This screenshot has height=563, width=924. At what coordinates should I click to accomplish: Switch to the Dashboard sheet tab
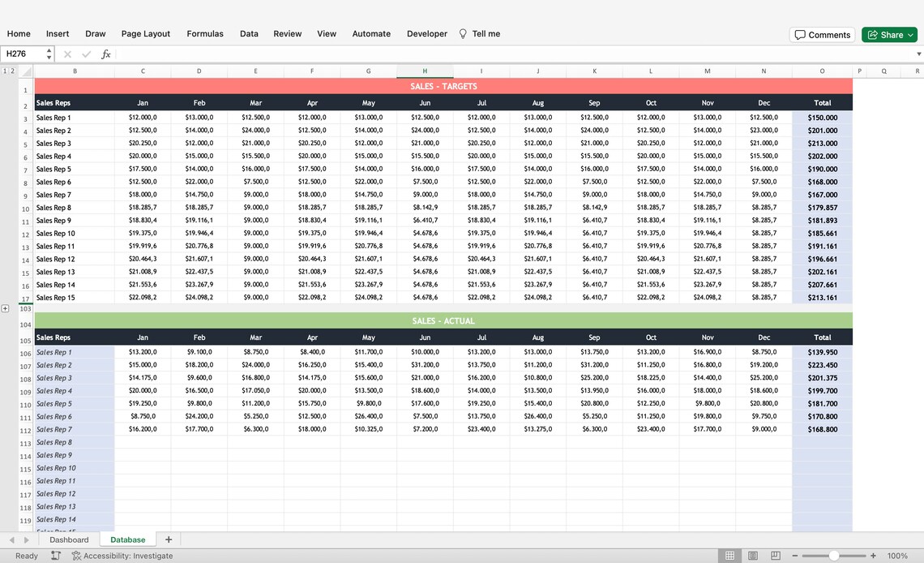(69, 539)
